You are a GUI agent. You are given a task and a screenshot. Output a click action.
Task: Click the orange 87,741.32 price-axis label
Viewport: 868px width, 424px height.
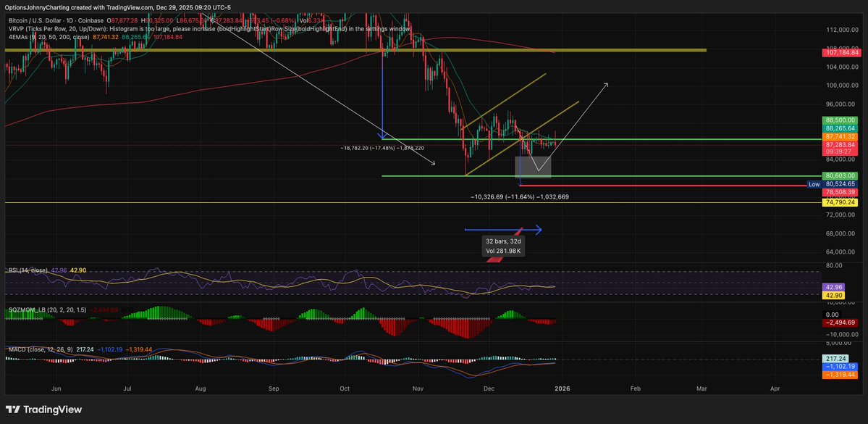[x=840, y=136]
